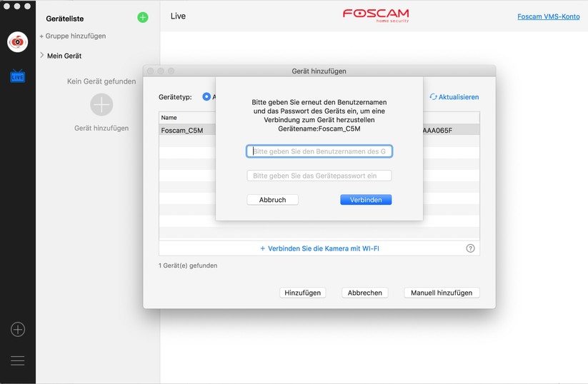Click the AAA065F cell text
588x384 pixels.
[437, 131]
